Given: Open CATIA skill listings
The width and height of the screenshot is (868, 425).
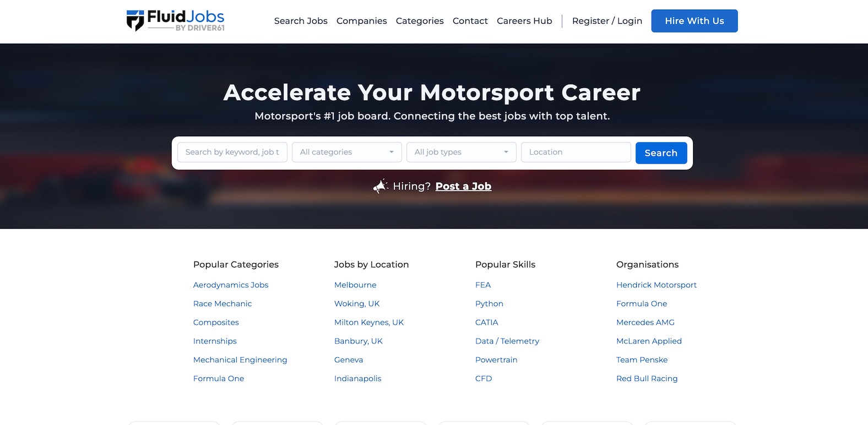Looking at the screenshot, I should tap(487, 323).
